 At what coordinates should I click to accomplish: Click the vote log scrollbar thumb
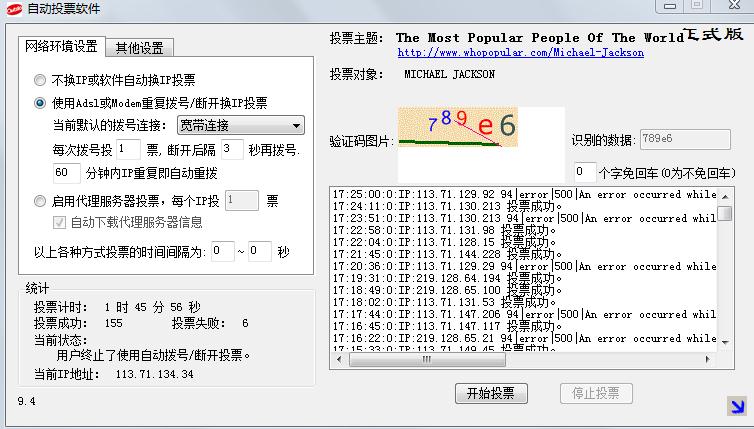coord(725,213)
